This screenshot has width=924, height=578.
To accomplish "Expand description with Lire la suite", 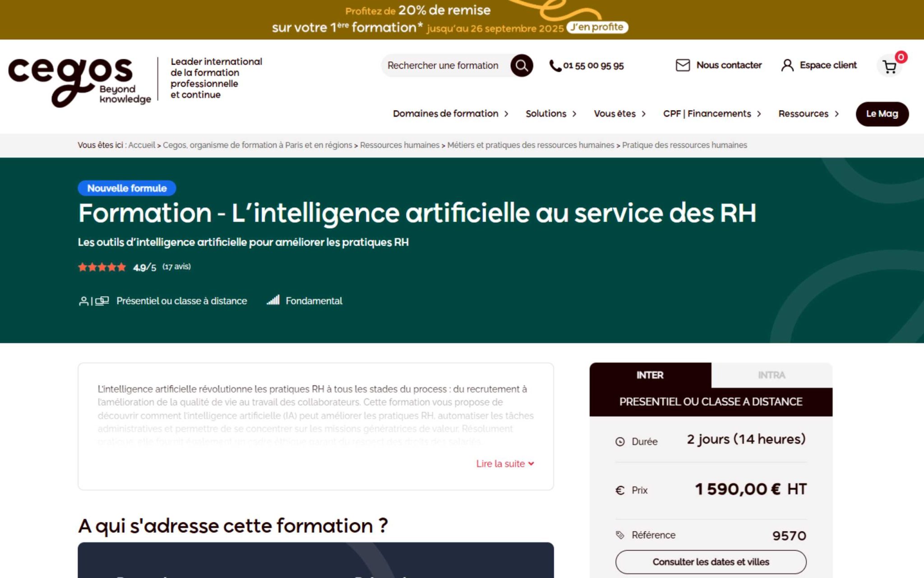I will click(505, 464).
